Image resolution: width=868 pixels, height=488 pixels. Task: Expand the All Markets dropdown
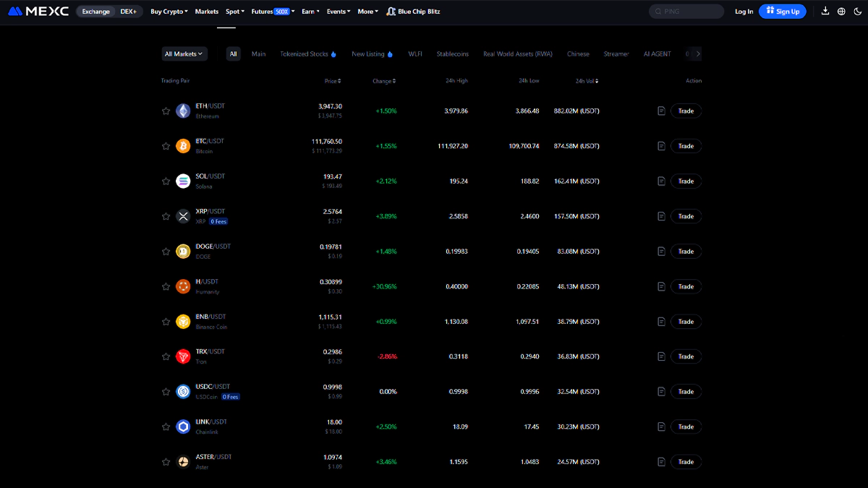184,53
